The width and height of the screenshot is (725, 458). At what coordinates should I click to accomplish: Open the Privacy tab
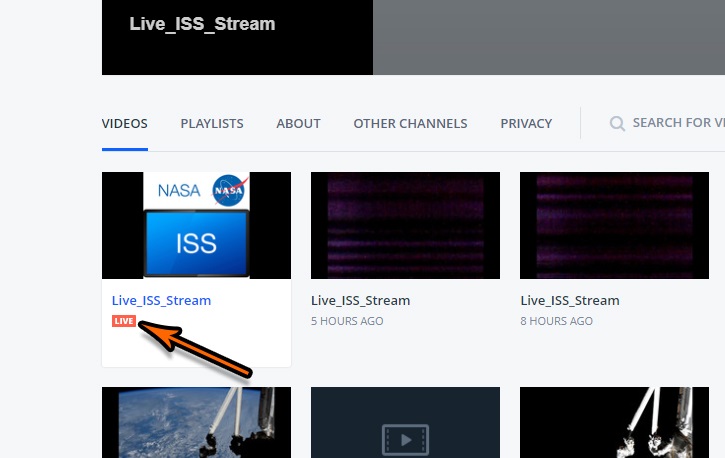pyautogui.click(x=526, y=124)
